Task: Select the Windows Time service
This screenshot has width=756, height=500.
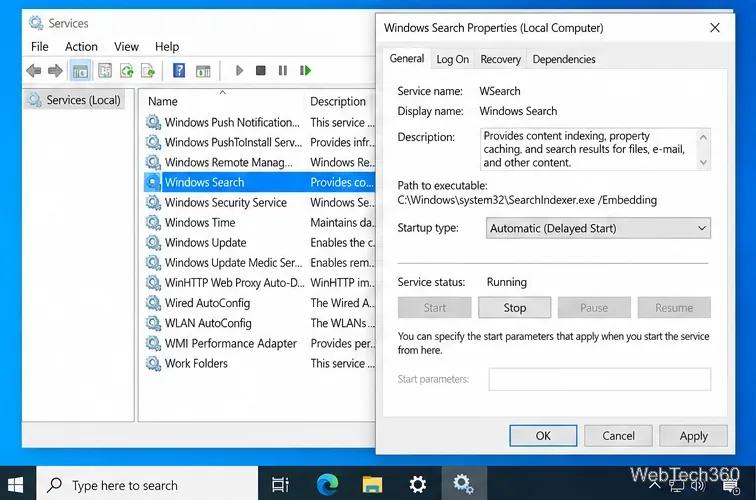Action: (x=259, y=222)
